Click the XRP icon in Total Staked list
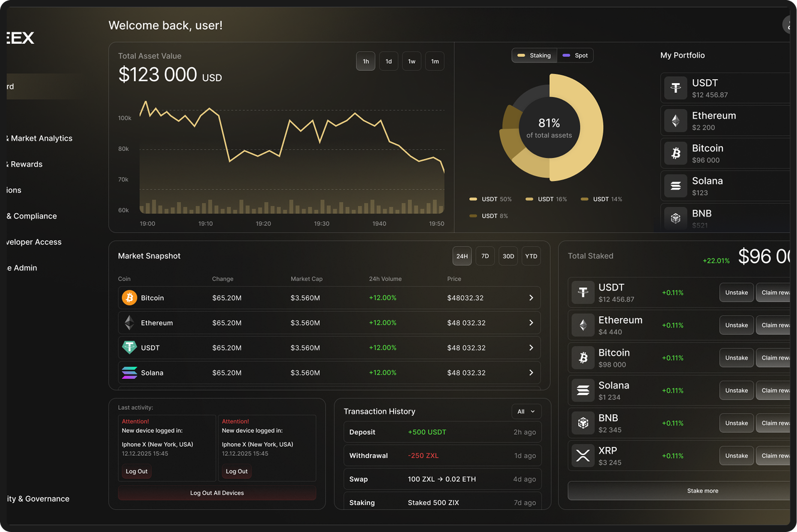Screen dimensions: 797x532 [583, 455]
